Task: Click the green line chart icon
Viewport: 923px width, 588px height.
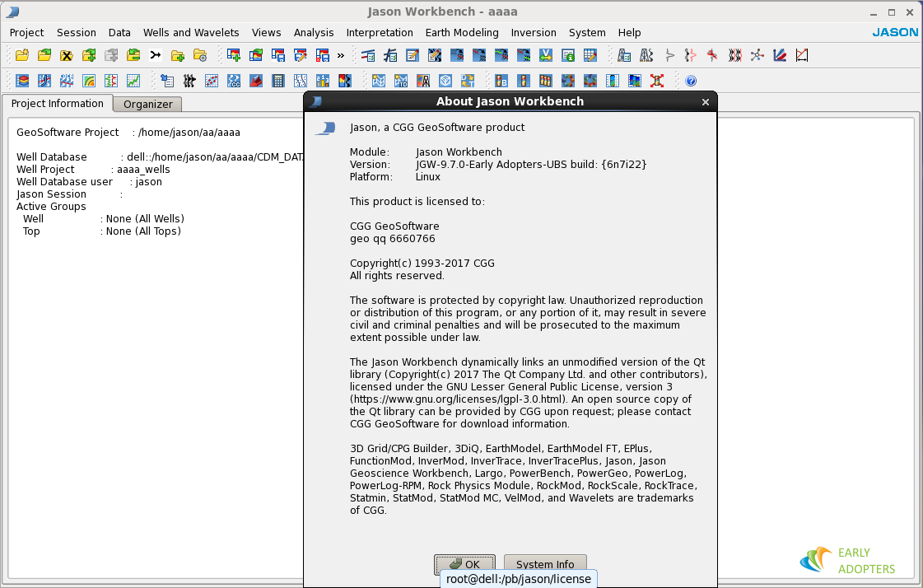Action: click(x=133, y=81)
